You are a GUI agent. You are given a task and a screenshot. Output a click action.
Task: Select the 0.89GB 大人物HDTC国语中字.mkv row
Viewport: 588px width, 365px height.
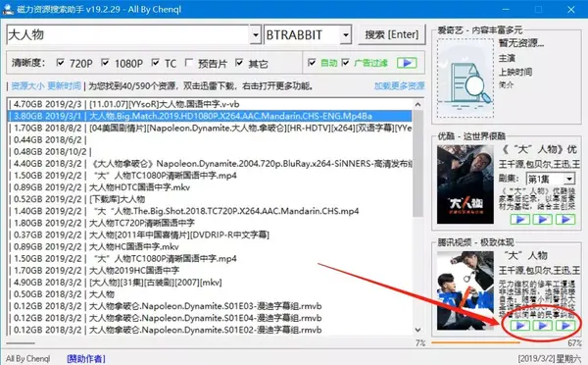tap(210, 187)
